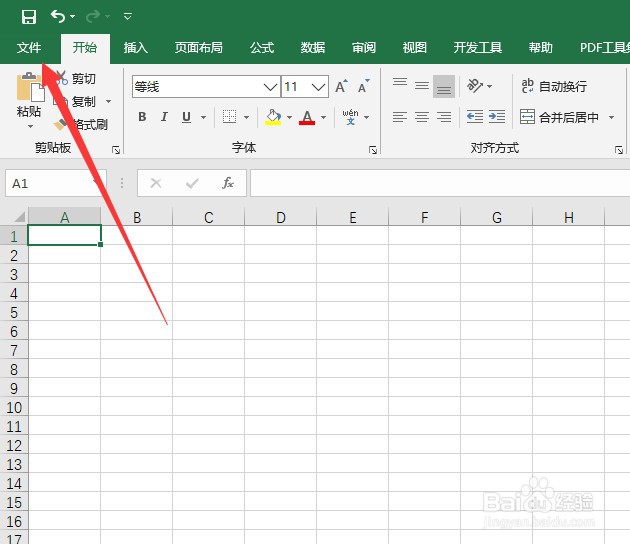Open the 帮助 tab
Screen dimensions: 630x544
[541, 47]
